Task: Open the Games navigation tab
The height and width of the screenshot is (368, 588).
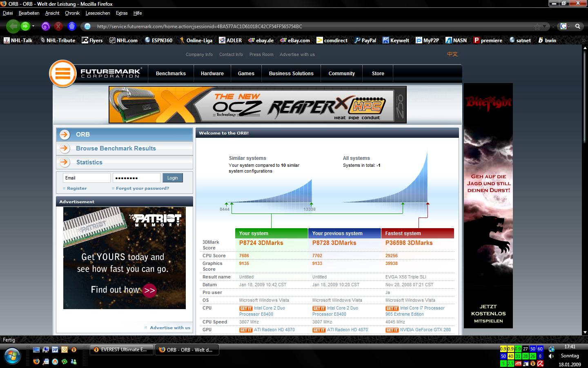Action: click(x=246, y=74)
